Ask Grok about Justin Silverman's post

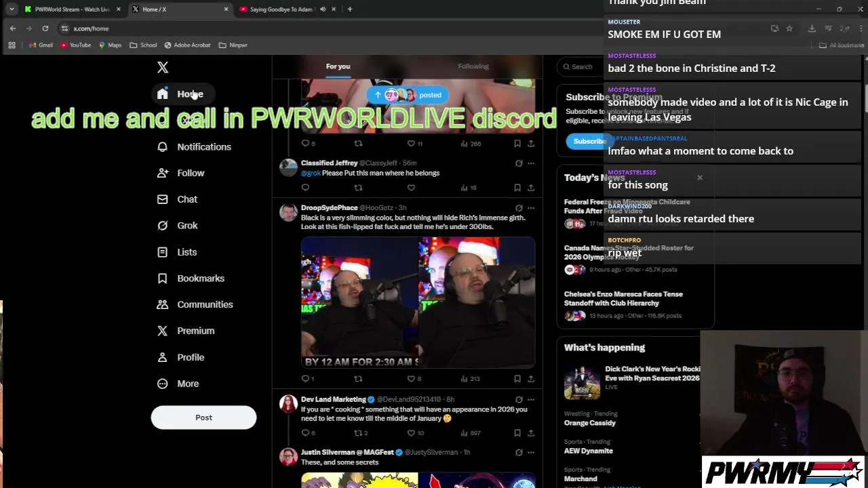pos(519,452)
